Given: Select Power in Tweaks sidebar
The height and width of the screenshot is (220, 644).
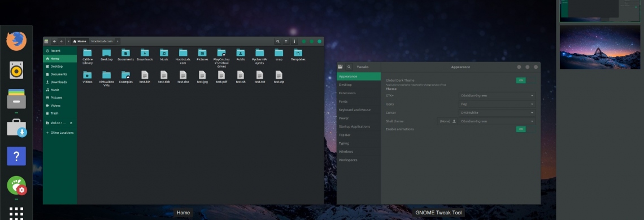Looking at the screenshot, I should point(359,118).
